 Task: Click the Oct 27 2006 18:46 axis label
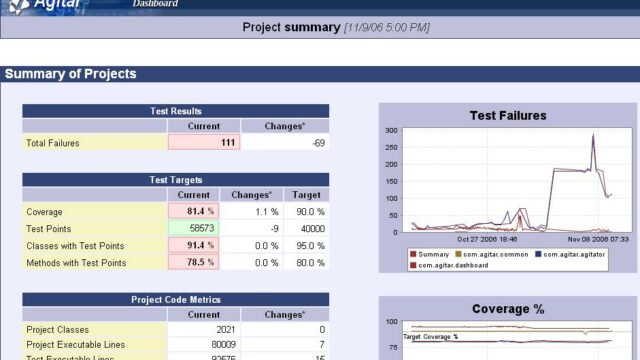487,239
